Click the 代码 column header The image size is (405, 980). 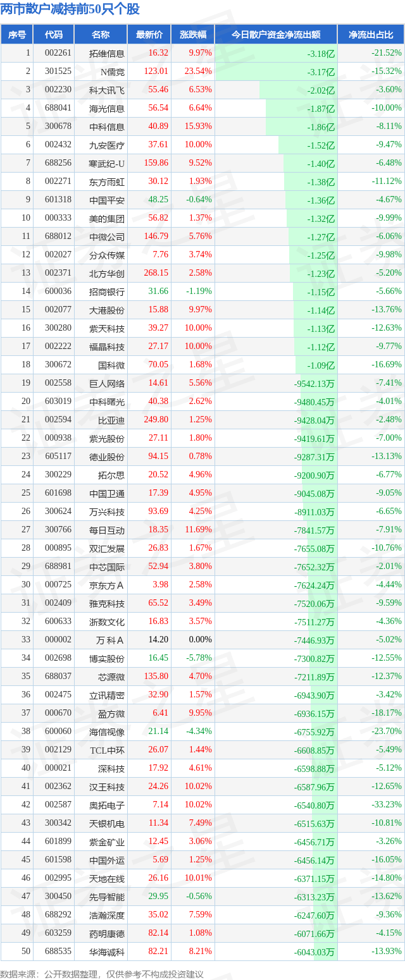pos(54,35)
